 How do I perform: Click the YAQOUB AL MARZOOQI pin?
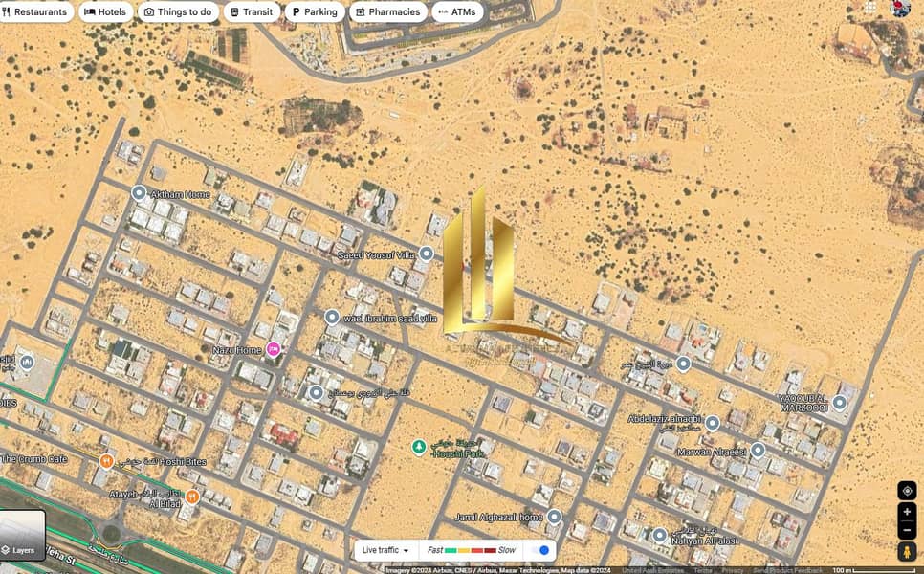click(840, 403)
